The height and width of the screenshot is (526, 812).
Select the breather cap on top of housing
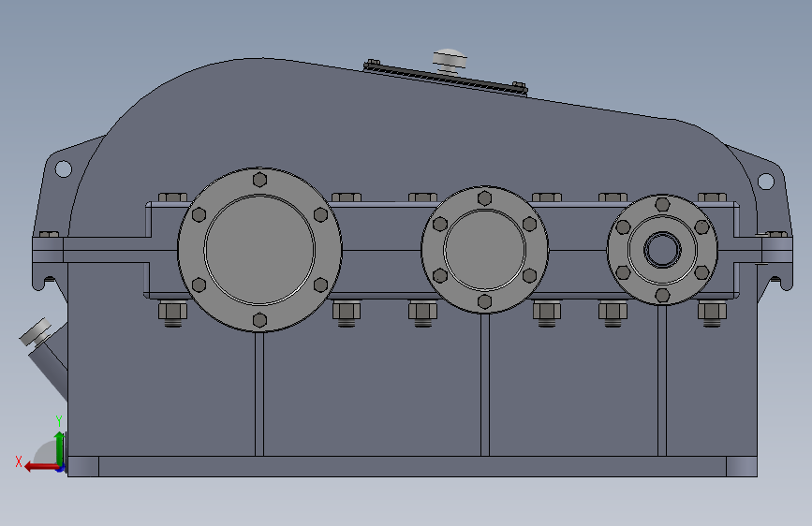click(450, 61)
